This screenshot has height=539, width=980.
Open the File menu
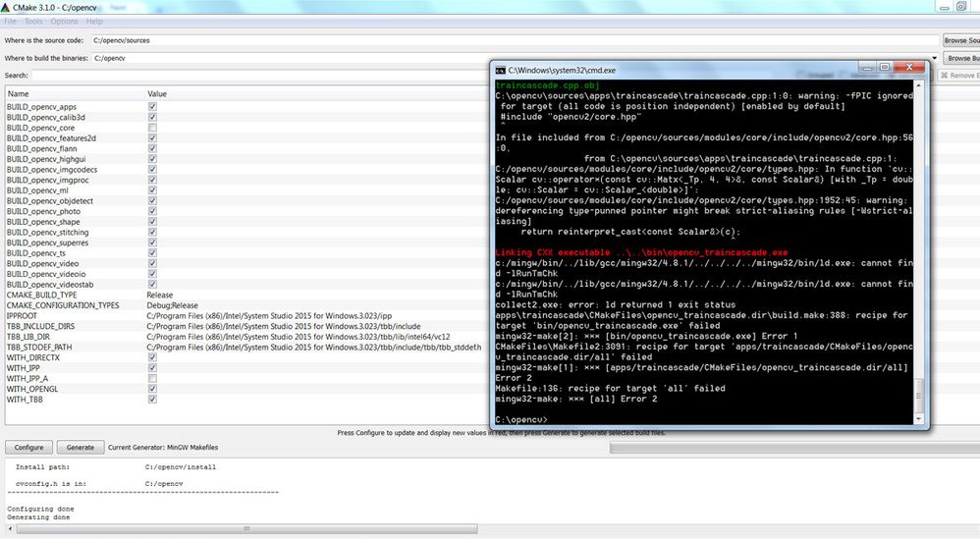[11, 22]
